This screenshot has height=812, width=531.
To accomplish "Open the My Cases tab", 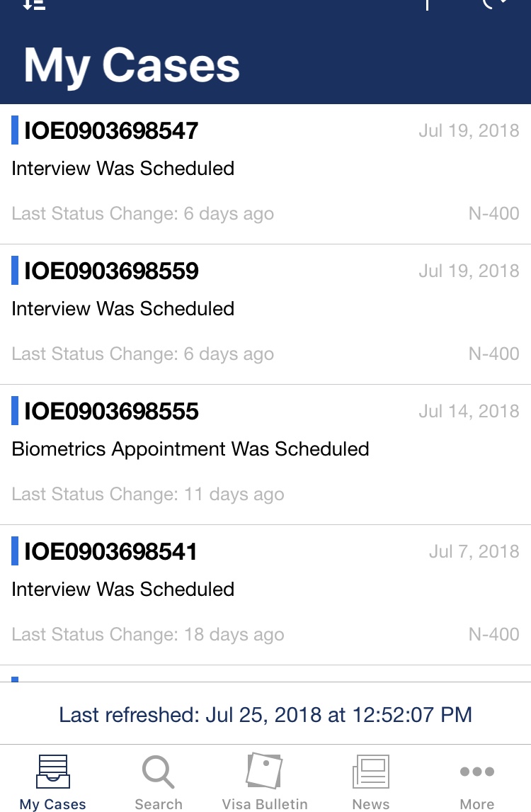I will [53, 782].
